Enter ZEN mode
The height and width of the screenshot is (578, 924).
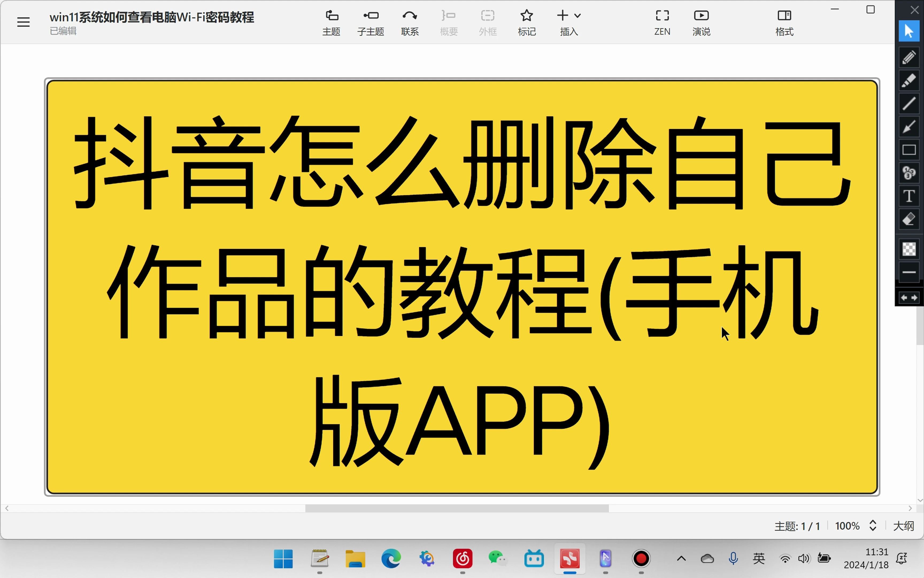click(x=663, y=23)
